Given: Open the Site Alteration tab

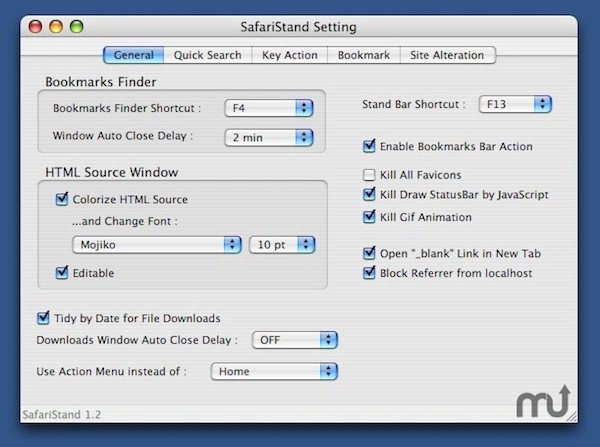Looking at the screenshot, I should pyautogui.click(x=447, y=55).
